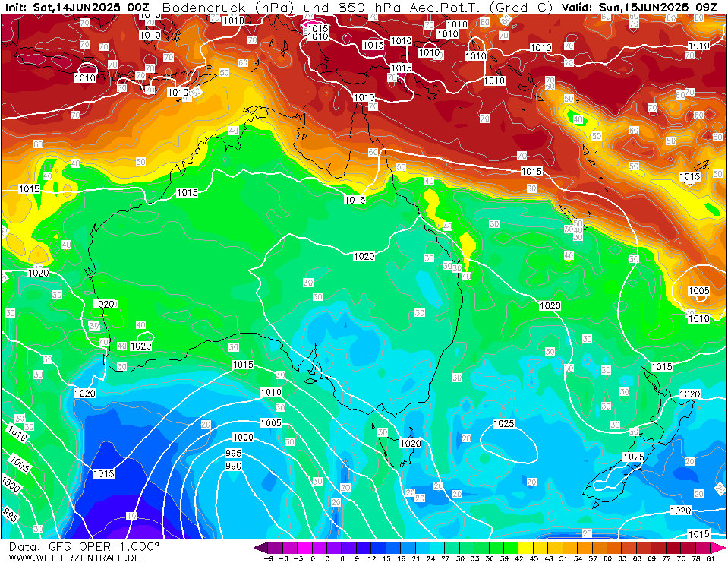The height and width of the screenshot is (563, 728).
Task: Click the 'Data: GFS OPER 1.000°' label
Action: coord(84,546)
